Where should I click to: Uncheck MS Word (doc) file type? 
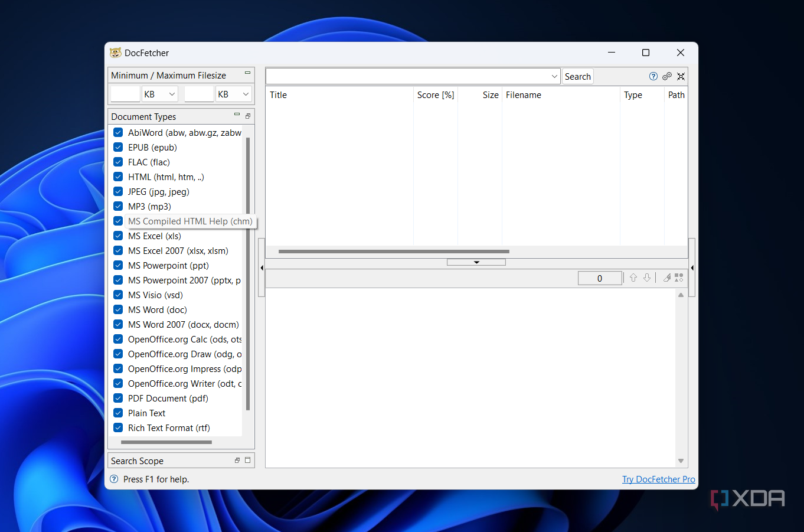[x=118, y=309]
